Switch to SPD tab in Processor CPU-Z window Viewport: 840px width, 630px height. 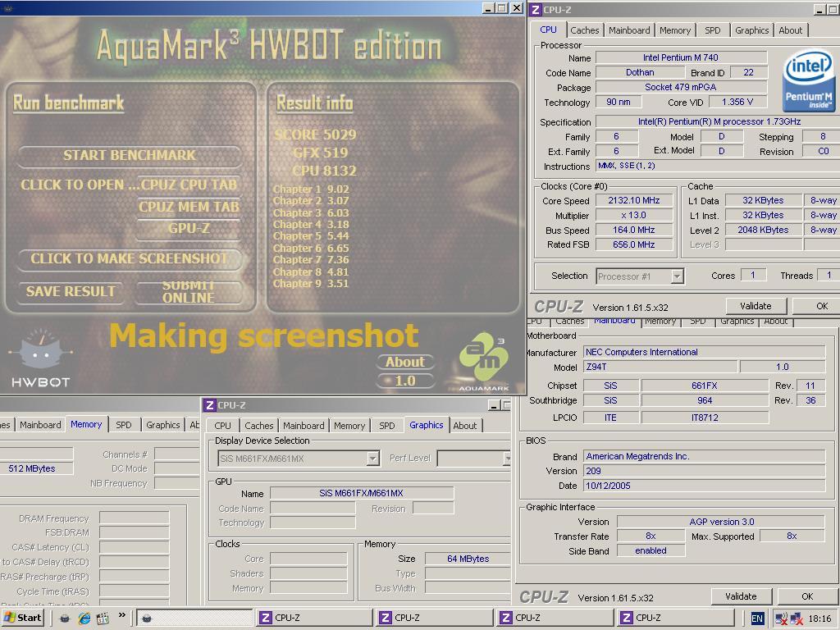tap(713, 30)
